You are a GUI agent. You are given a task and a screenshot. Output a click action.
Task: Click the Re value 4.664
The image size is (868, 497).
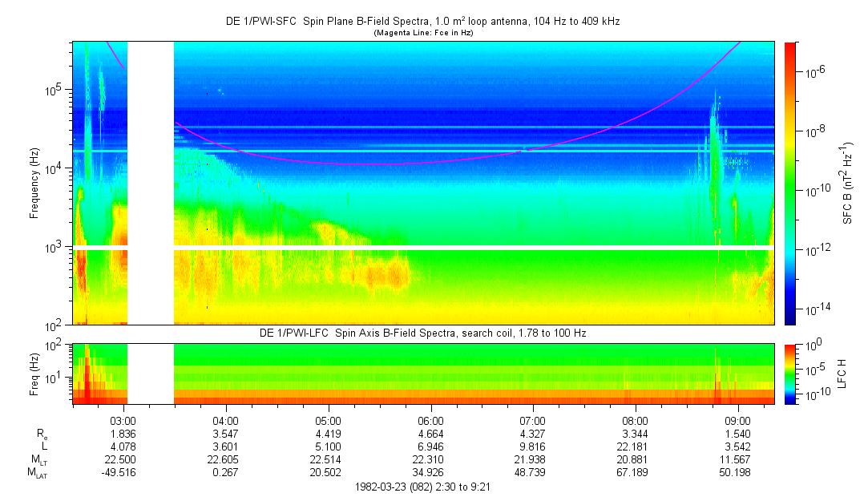click(x=430, y=434)
